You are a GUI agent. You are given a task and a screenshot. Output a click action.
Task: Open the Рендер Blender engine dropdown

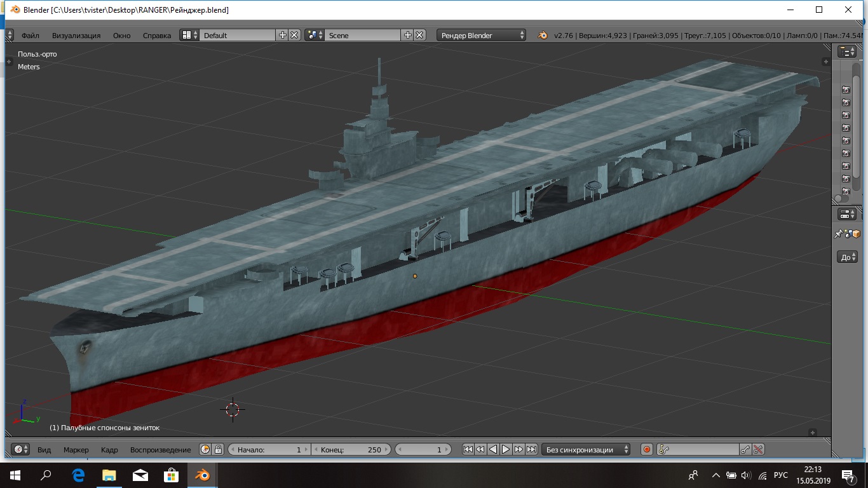(x=482, y=36)
